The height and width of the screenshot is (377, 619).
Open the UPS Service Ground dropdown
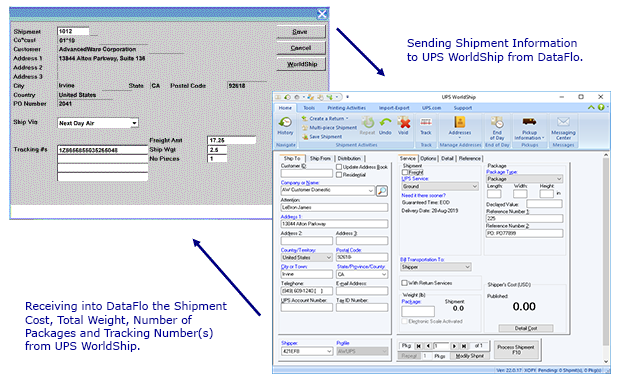440,186
